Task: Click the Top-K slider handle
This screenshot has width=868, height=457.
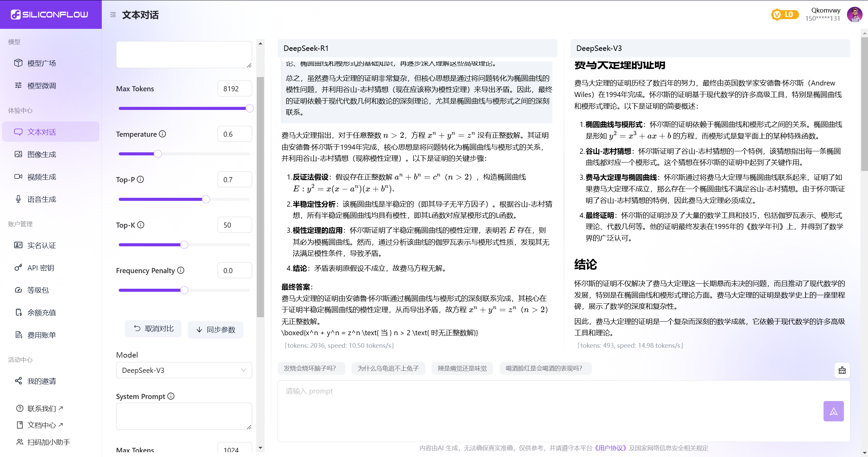Action: (x=184, y=245)
